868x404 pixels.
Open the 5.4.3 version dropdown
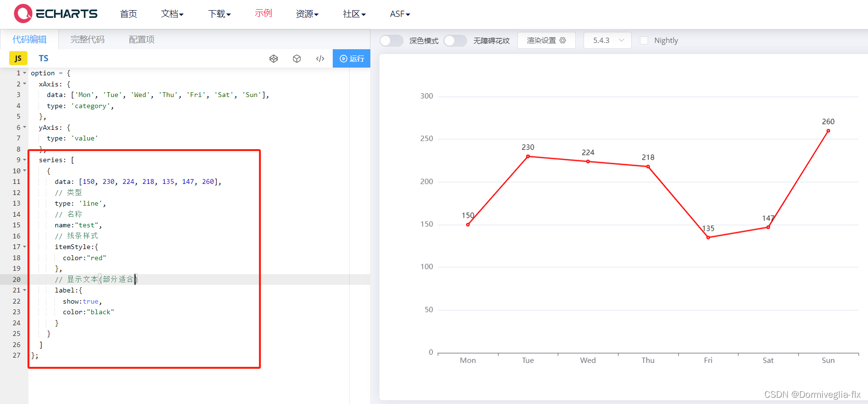coord(608,40)
